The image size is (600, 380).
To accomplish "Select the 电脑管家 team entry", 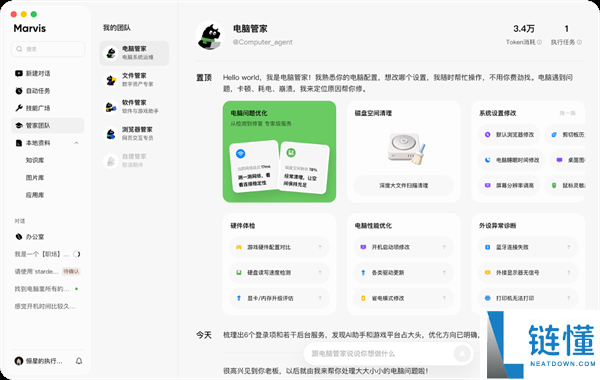I will coord(134,53).
